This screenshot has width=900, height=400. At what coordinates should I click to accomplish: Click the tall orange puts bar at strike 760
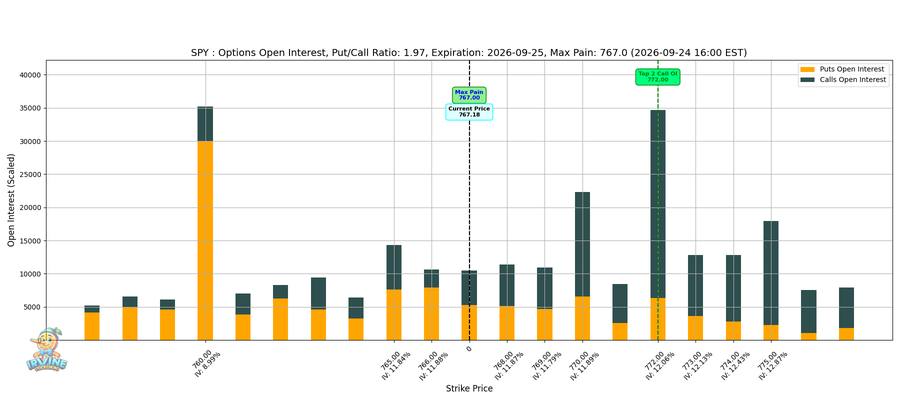(x=205, y=240)
